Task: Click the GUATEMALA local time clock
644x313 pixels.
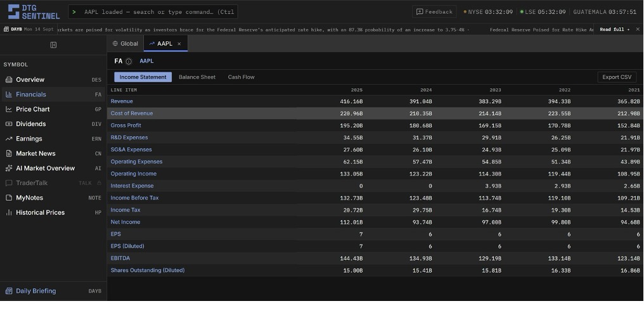Action: (605, 12)
